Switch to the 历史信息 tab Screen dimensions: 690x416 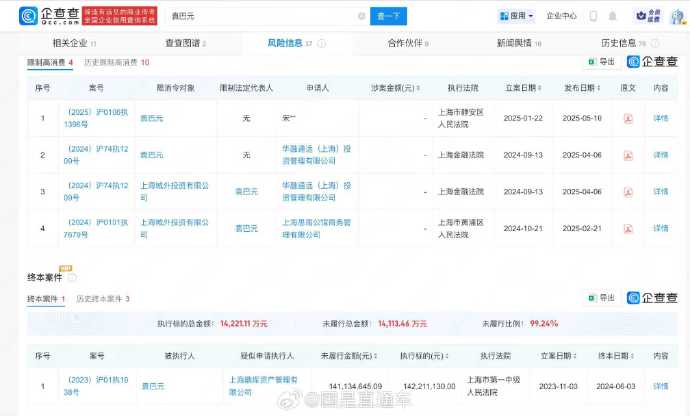pos(621,44)
